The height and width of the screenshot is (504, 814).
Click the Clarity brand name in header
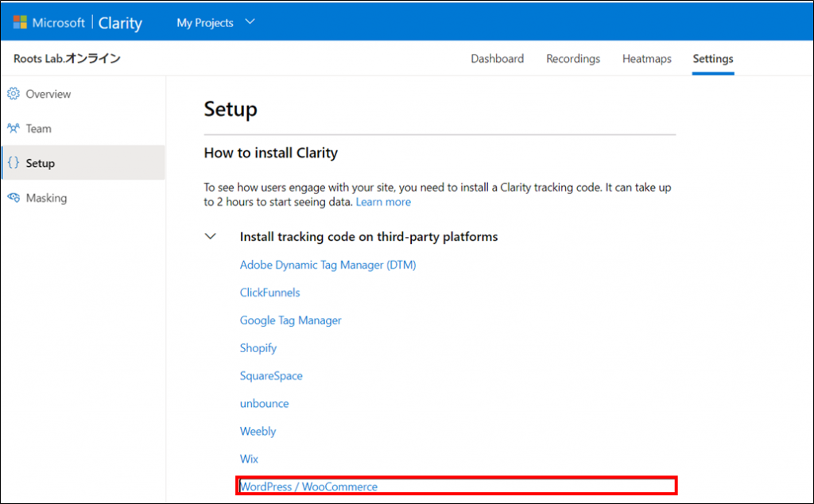120,22
